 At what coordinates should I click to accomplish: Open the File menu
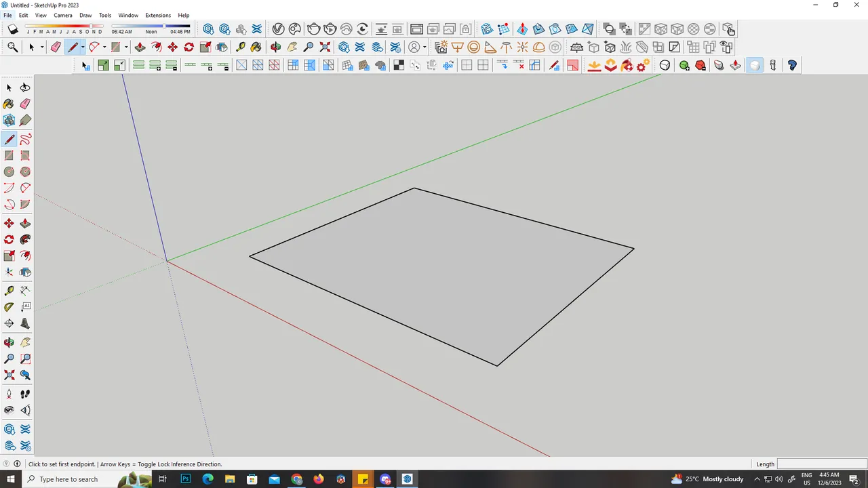7,15
